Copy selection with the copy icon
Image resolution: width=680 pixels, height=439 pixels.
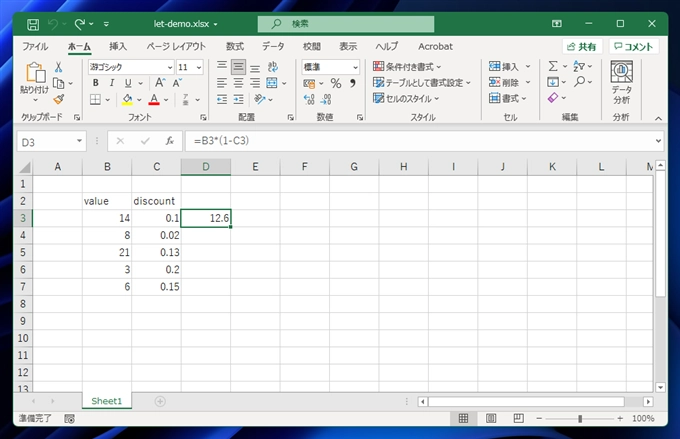[x=59, y=83]
